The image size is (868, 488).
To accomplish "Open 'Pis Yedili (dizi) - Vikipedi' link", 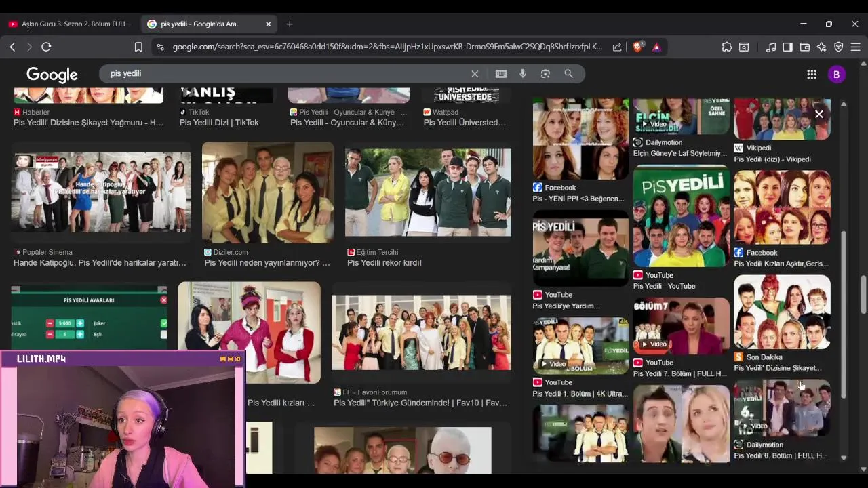I will click(x=772, y=159).
